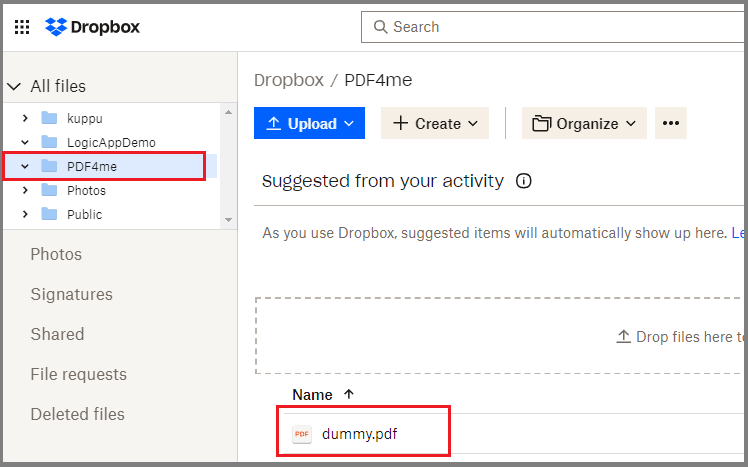
Task: Expand the Public folder arrow
Action: pos(25,214)
